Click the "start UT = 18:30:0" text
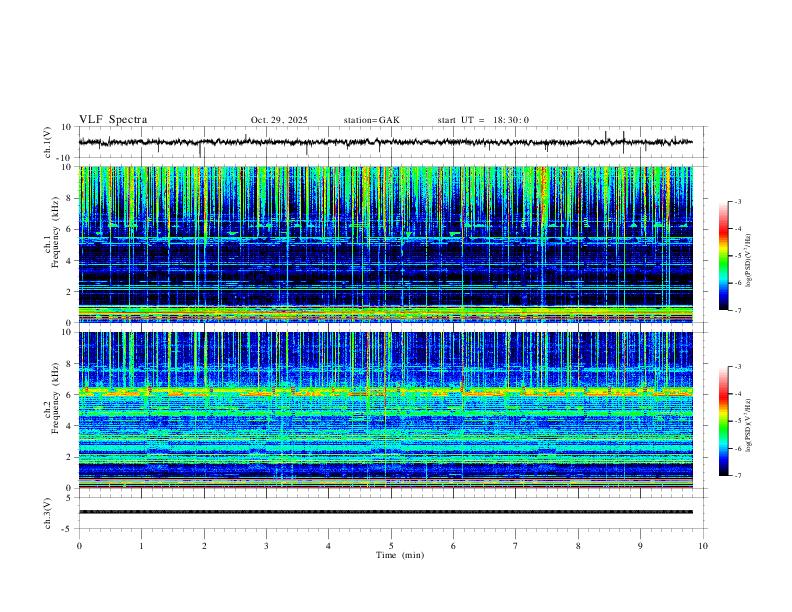Image resolution: width=792 pixels, height=612 pixels. (483, 120)
